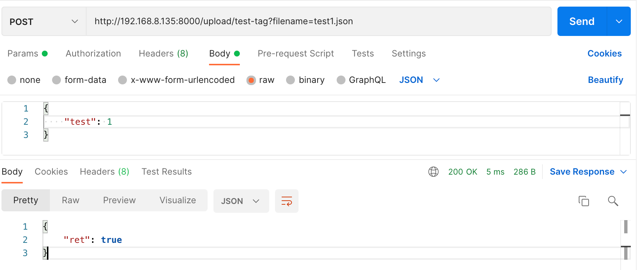This screenshot has height=270, width=644.
Task: Open the Pre-request Script tab
Action: [x=296, y=54]
